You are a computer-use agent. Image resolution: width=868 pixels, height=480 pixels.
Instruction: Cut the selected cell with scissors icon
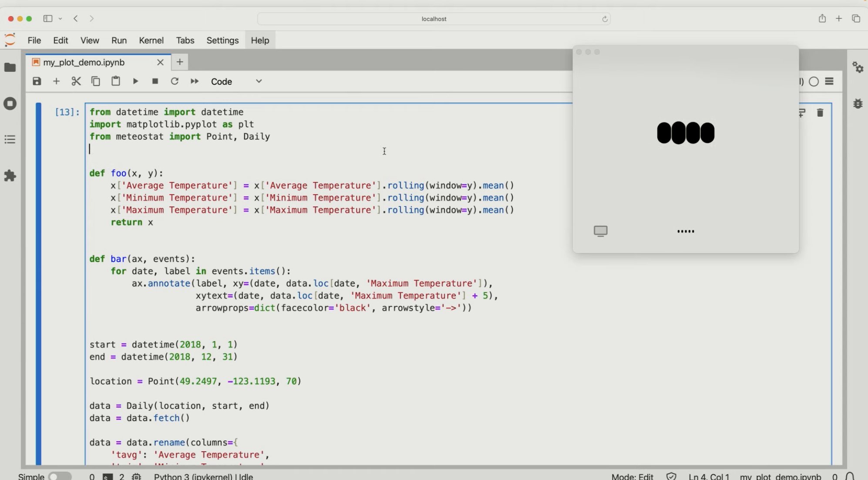coord(76,81)
